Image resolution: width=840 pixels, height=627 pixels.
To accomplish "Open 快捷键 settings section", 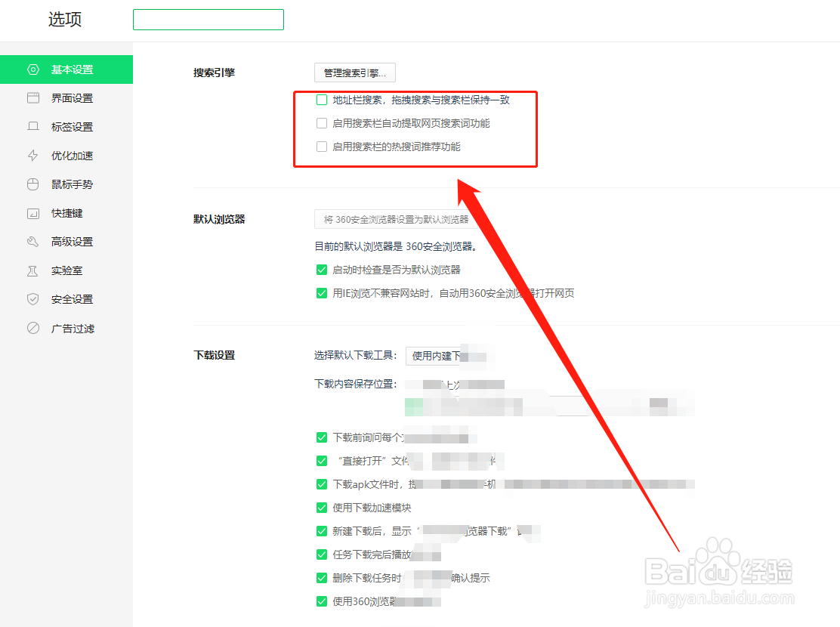I will click(x=66, y=213).
